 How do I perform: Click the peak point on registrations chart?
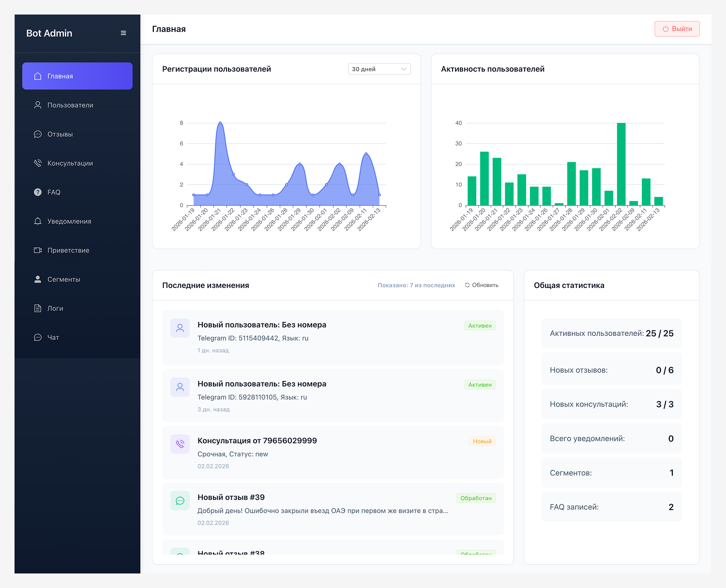pos(220,123)
